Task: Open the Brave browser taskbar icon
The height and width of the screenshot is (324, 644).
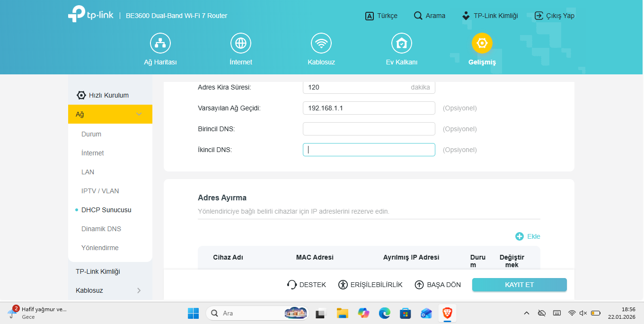Action: pyautogui.click(x=447, y=313)
